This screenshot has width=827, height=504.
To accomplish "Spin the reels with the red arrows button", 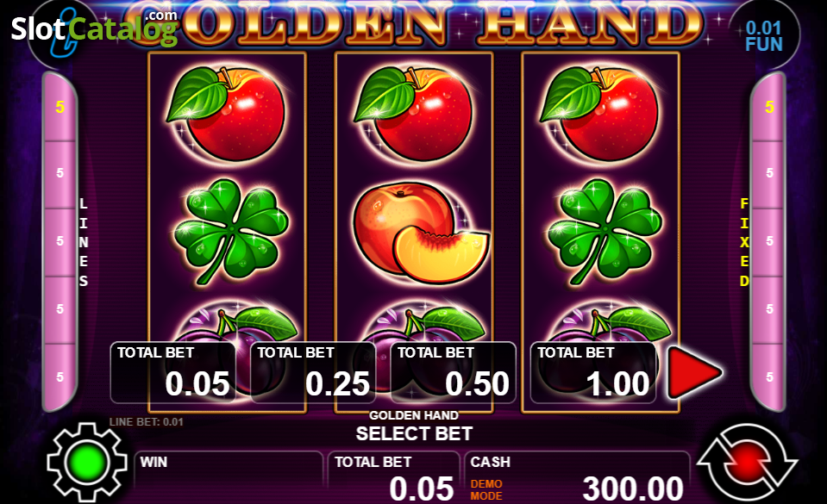I will point(747,463).
